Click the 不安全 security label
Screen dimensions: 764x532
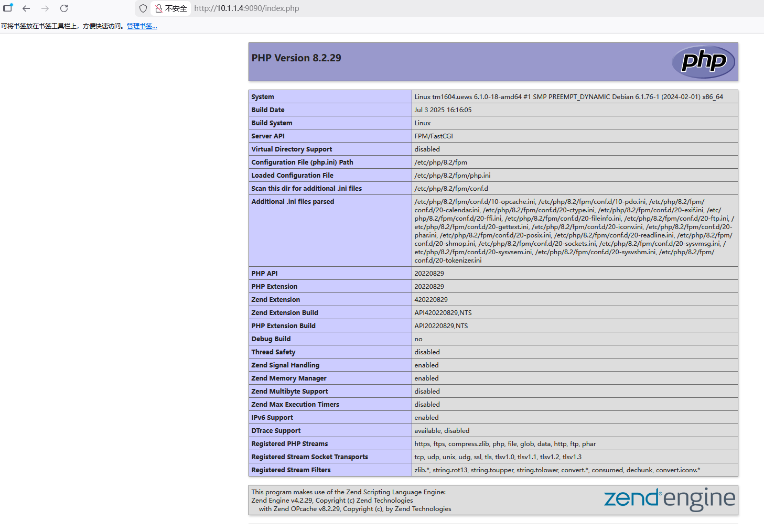176,8
